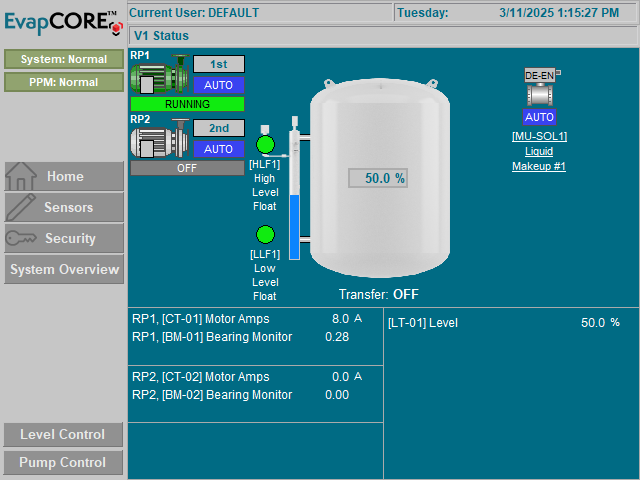Open the Sensors page
Image resolution: width=640 pixels, height=480 pixels.
(x=64, y=207)
